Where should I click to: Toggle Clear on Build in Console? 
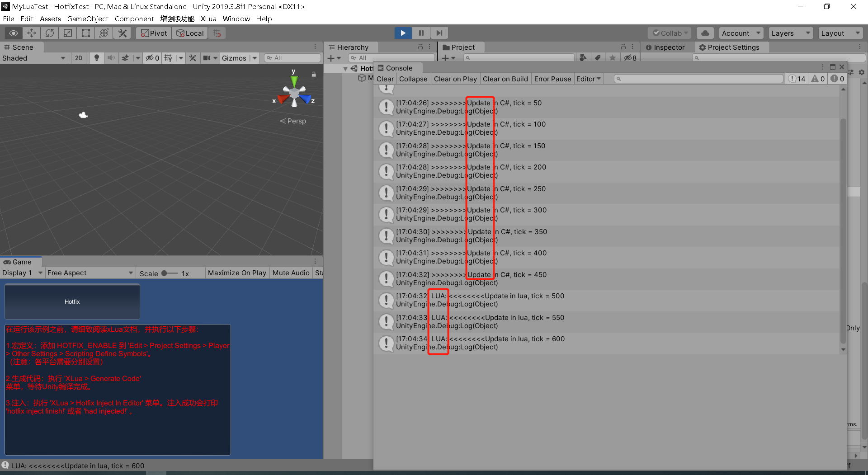pos(505,79)
